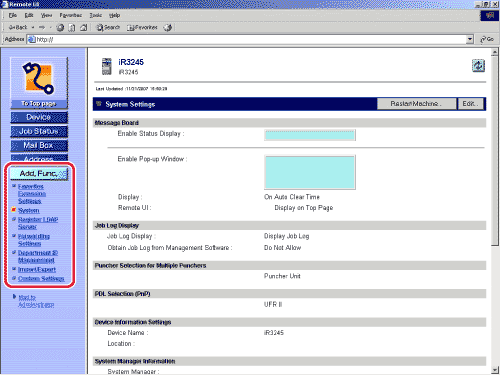Click the Enable Pop-up Window label
Viewport: 500px width, 375px height.
[x=152, y=159]
